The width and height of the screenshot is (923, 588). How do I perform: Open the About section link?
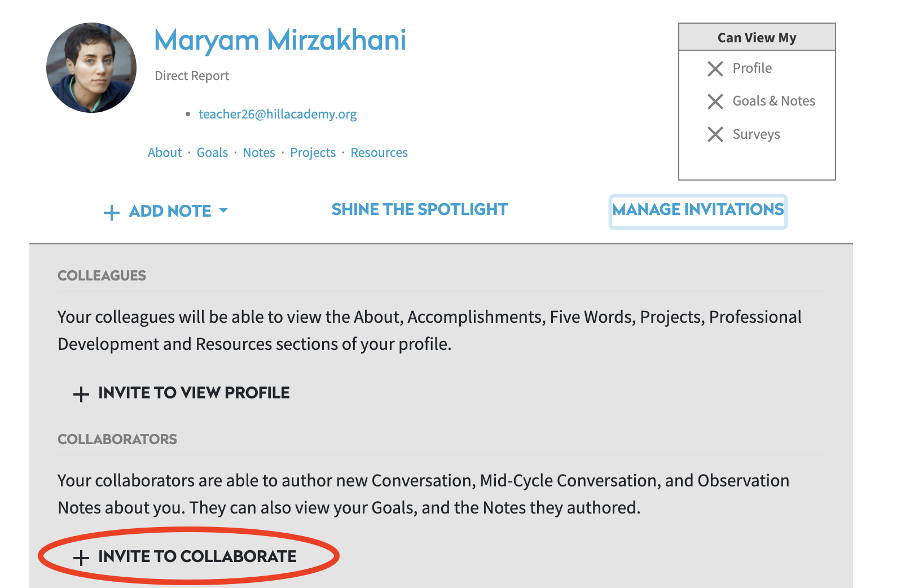(165, 152)
